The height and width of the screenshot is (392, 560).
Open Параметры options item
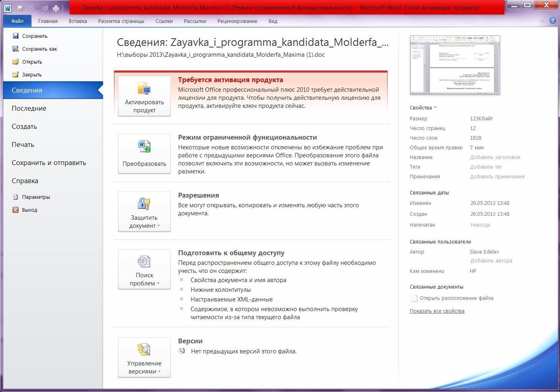(x=31, y=197)
